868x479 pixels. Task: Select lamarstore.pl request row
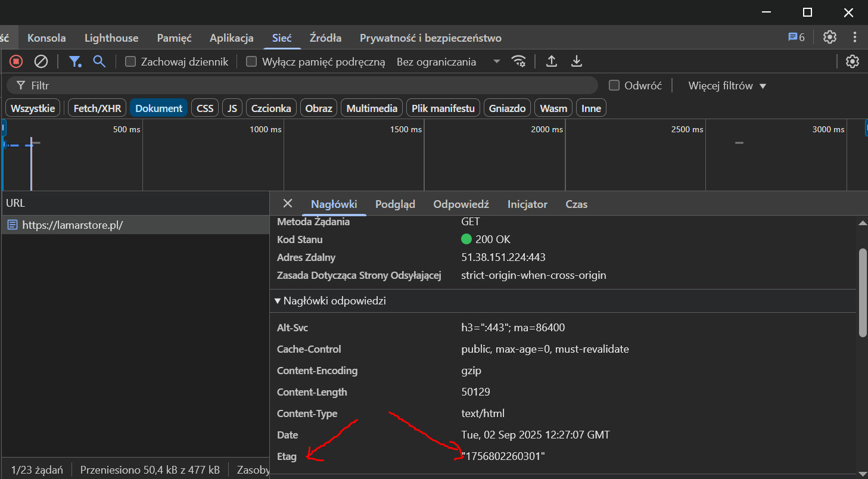coord(73,225)
